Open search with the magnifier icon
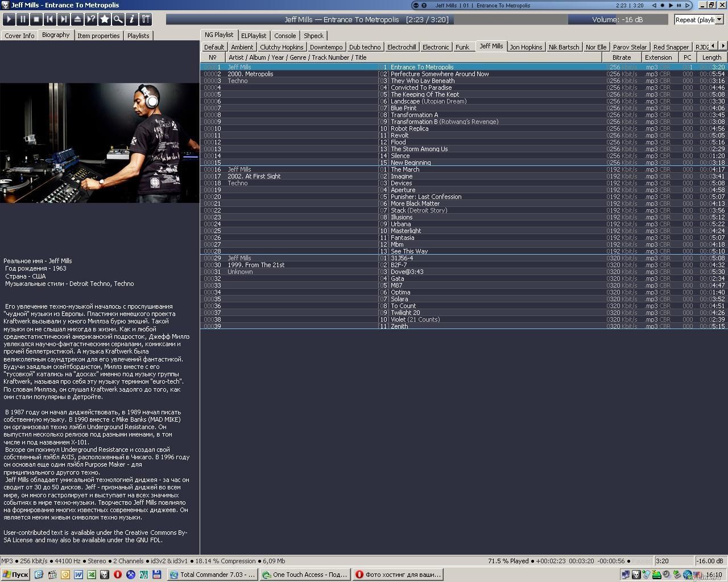 (118, 19)
